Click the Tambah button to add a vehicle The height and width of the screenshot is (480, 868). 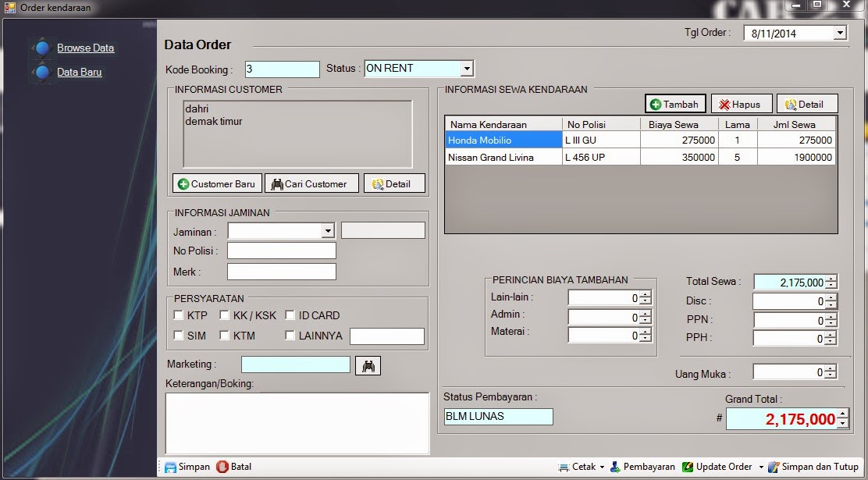674,103
